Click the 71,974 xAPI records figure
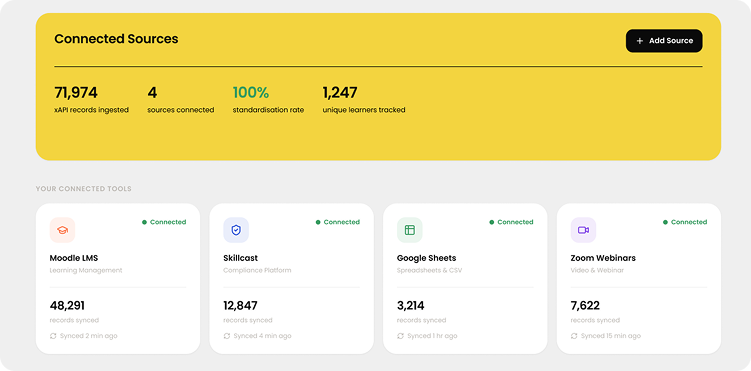Viewport: 751px width, 371px height. tap(76, 92)
